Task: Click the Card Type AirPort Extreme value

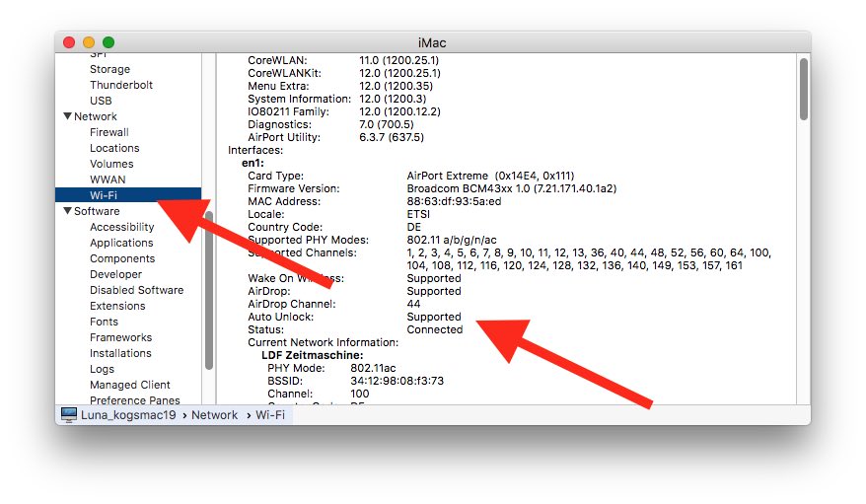Action: tap(490, 176)
